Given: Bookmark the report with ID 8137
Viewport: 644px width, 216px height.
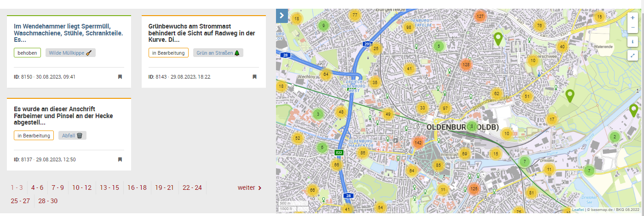Looking at the screenshot, I should coord(120,159).
